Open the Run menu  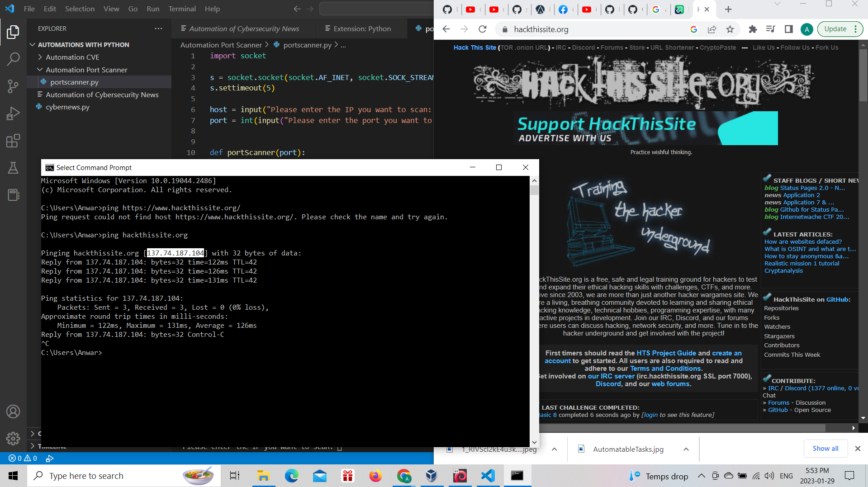(x=153, y=9)
